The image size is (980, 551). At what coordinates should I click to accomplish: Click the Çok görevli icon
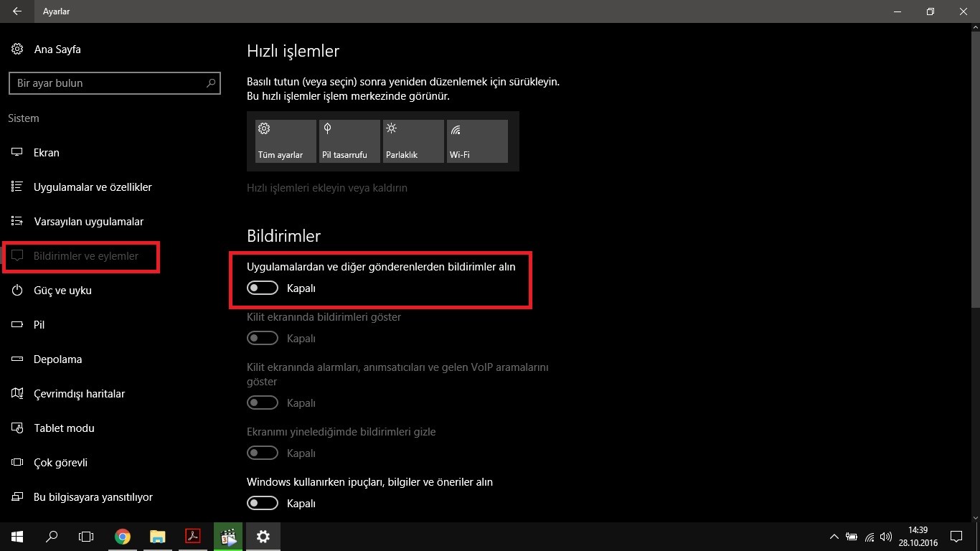point(18,463)
